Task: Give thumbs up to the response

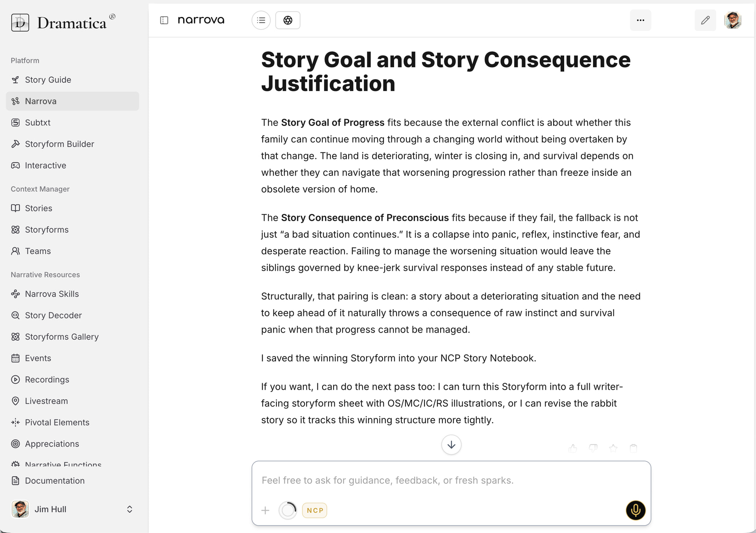Action: pos(573,448)
